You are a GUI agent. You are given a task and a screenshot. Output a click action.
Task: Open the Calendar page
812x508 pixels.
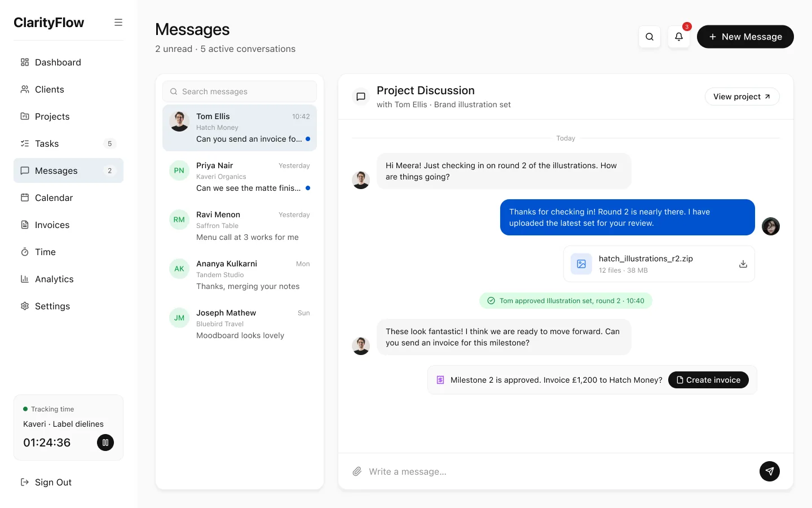point(68,198)
